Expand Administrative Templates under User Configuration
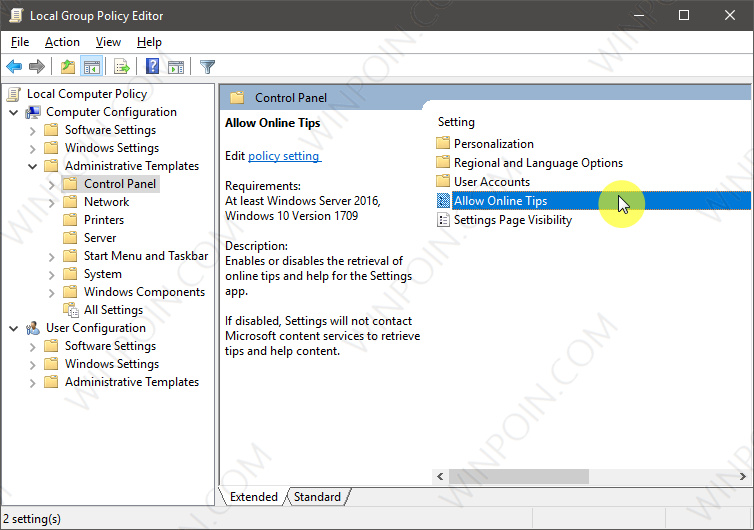Image resolution: width=754 pixels, height=530 pixels. [33, 383]
